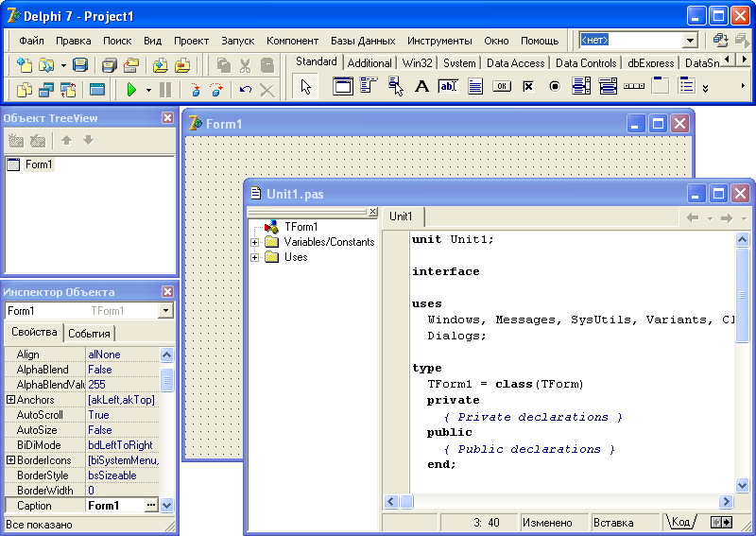Click code editor horizontal scroll right arrow
This screenshot has height=536, width=756.
click(x=725, y=502)
